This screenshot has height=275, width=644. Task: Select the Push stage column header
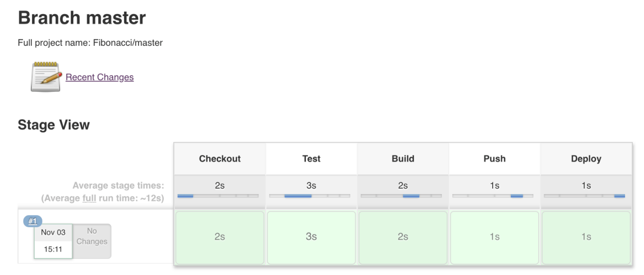tap(494, 158)
